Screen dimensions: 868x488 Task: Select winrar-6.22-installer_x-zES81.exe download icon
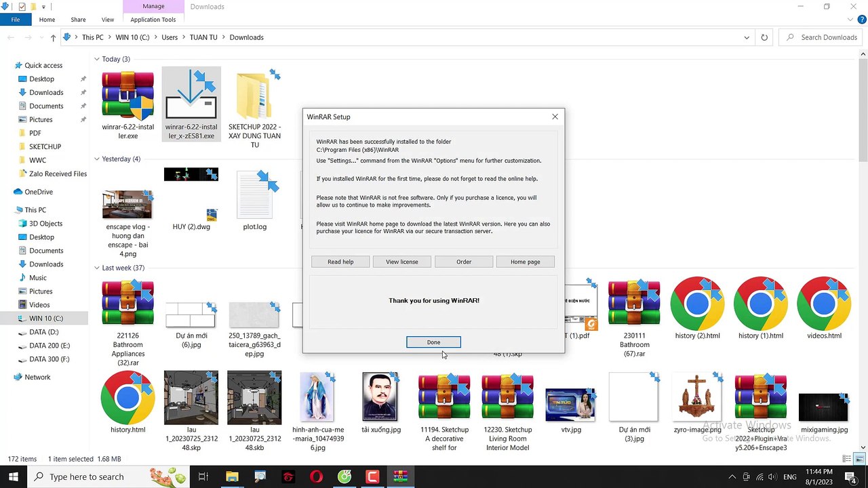(191, 96)
